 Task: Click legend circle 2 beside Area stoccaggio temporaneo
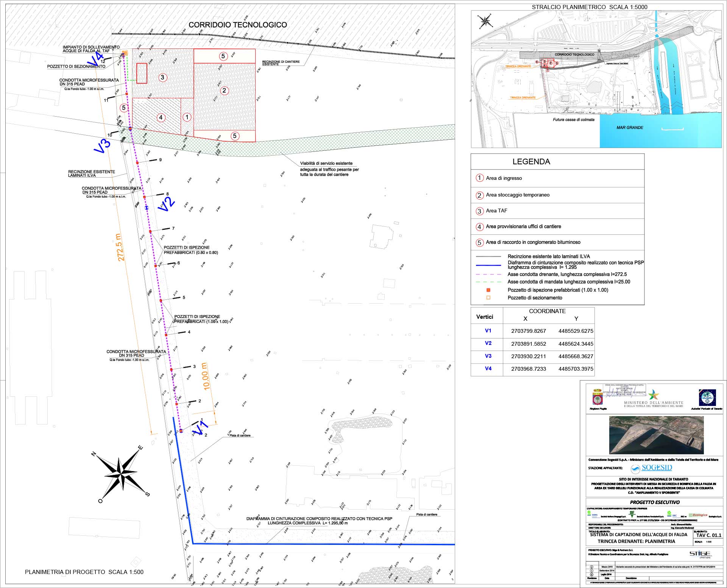(x=479, y=195)
